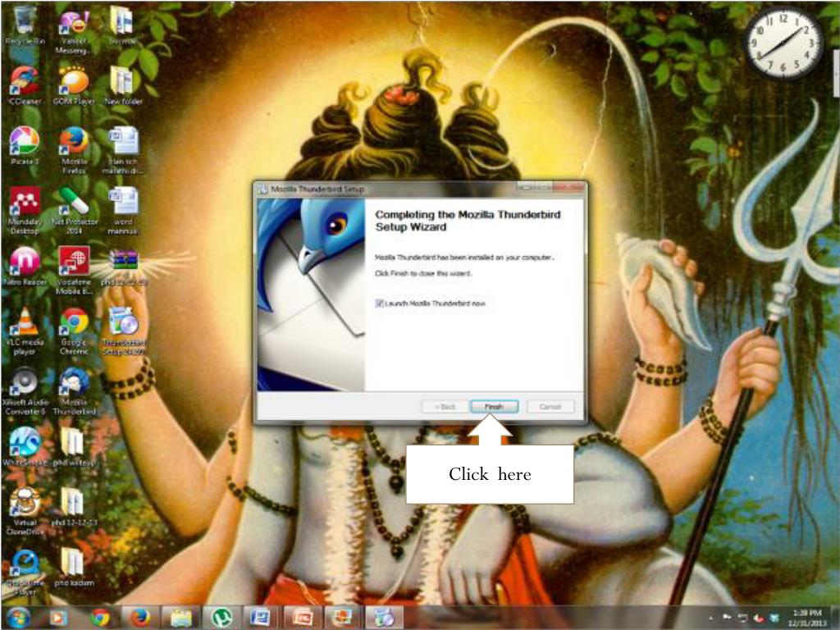Uncheck Launch Mozilla Thunderbird now
This screenshot has width=840, height=630.
tap(379, 304)
